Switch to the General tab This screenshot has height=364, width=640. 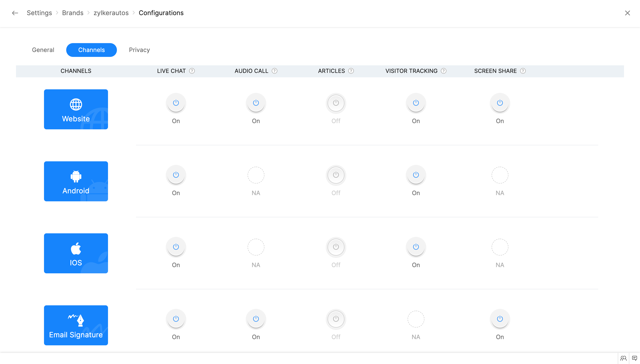coord(43,50)
